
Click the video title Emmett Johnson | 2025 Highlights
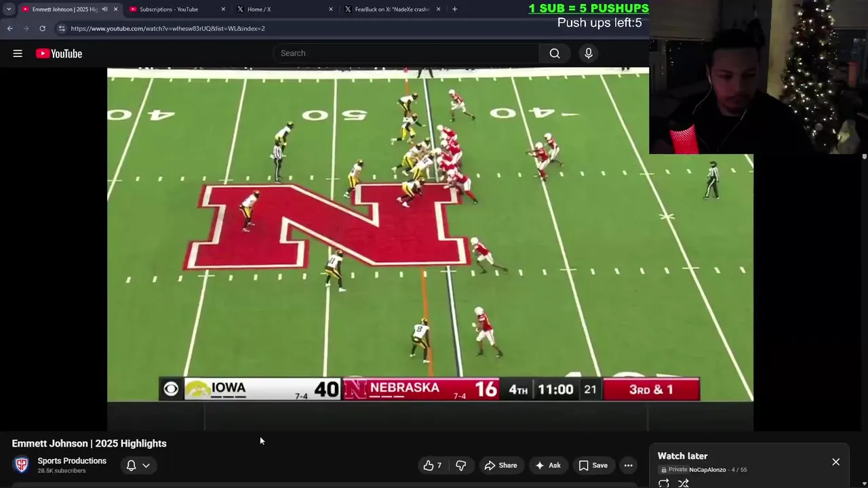click(x=90, y=443)
